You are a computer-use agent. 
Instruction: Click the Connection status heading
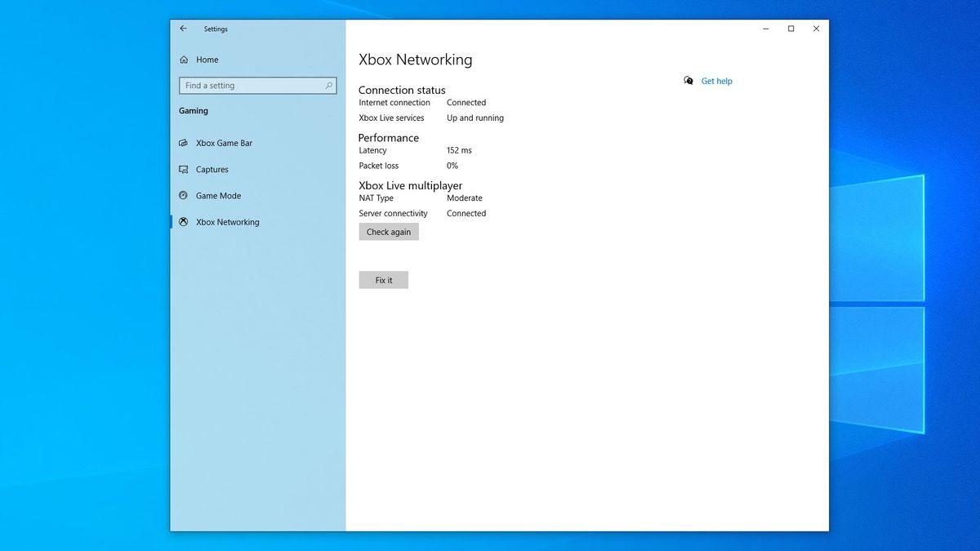point(402,90)
